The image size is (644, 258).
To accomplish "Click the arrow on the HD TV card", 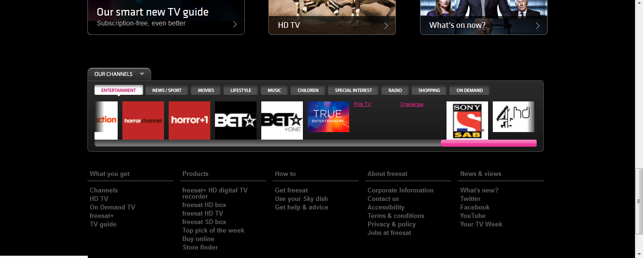I will tap(386, 25).
